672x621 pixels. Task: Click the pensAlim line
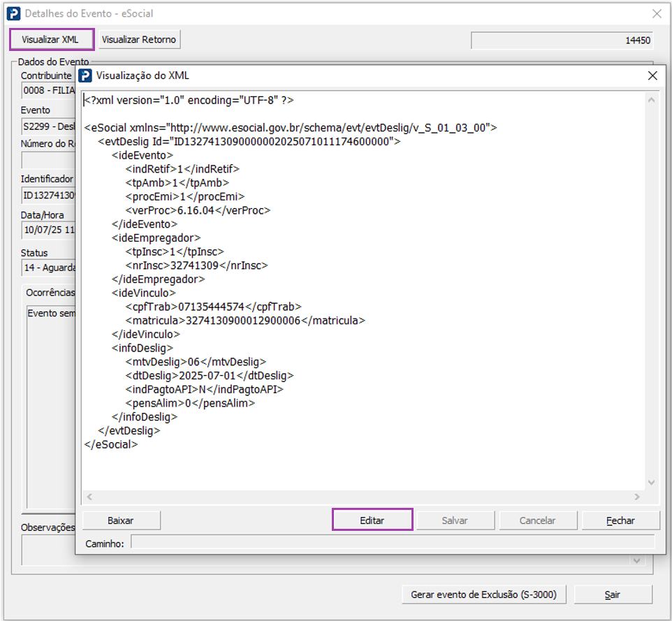(190, 403)
